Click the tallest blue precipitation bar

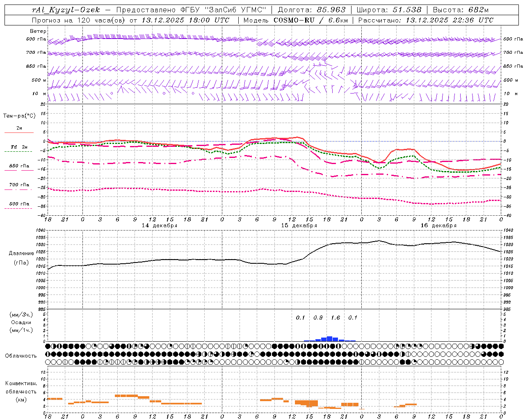[x=329, y=339]
